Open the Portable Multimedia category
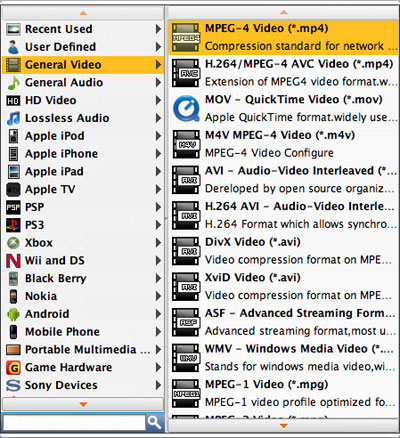 click(x=83, y=350)
